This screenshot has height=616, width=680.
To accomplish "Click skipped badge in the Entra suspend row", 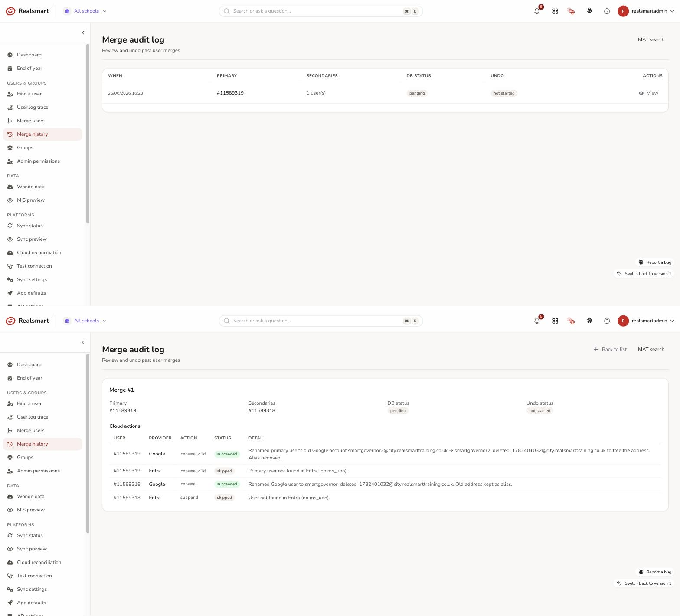I will pos(225,498).
